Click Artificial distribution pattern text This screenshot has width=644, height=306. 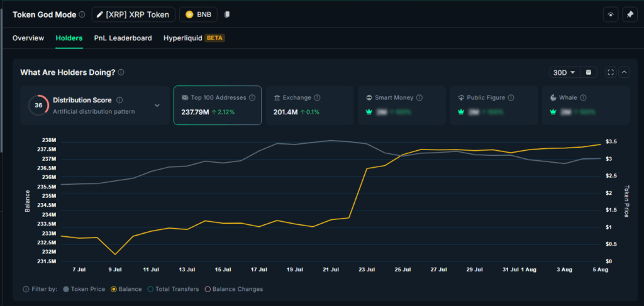(94, 112)
